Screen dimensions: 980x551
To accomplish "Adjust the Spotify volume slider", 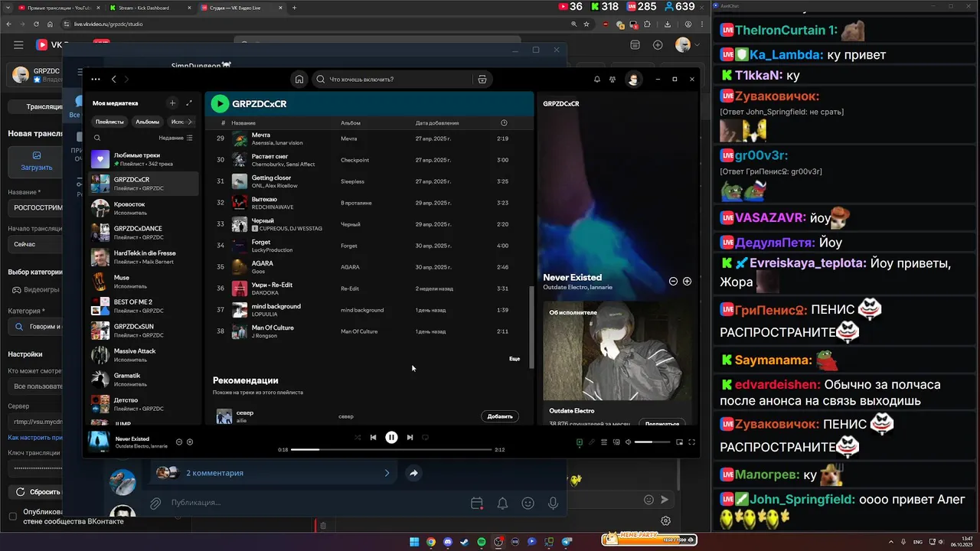I will [652, 442].
